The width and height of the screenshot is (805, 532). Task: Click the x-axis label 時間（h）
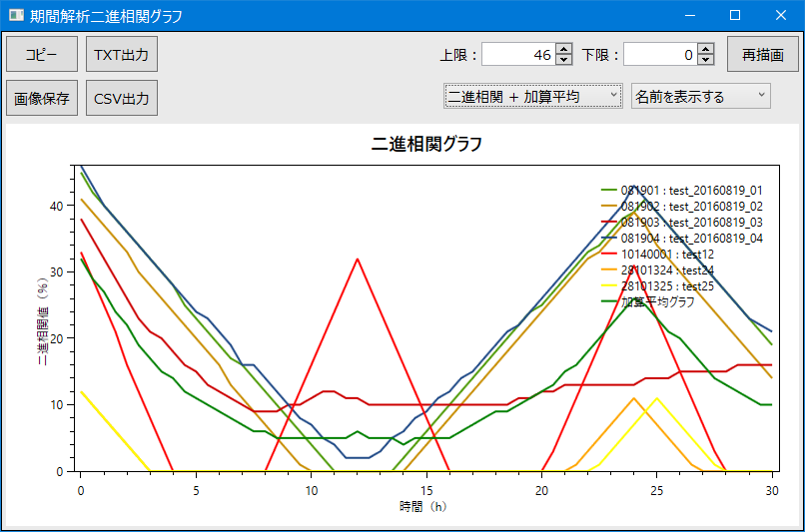[x=423, y=507]
